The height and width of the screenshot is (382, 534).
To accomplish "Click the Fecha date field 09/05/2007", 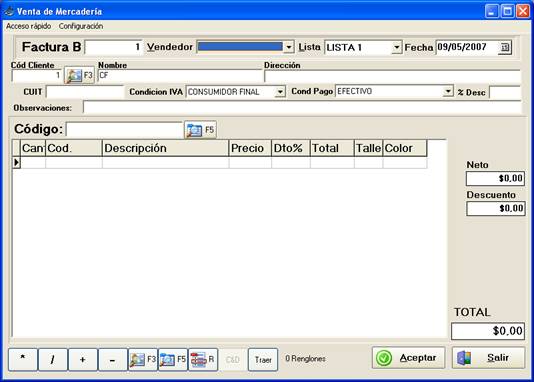I will pyautogui.click(x=467, y=47).
